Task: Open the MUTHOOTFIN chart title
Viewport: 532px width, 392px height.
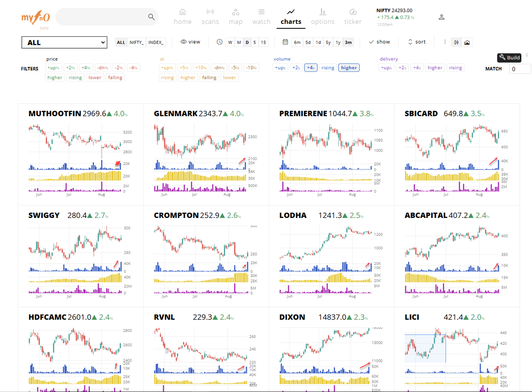Action: point(55,113)
